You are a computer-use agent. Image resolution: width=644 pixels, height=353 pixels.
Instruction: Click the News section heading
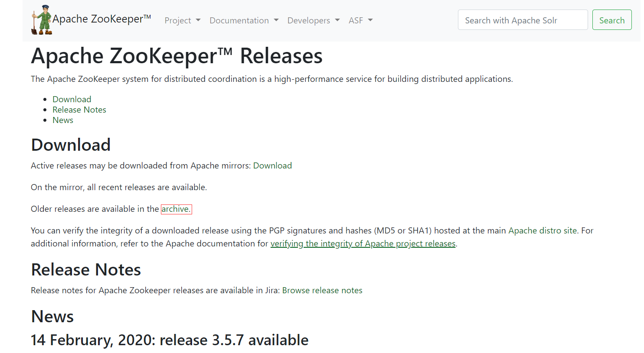click(52, 316)
